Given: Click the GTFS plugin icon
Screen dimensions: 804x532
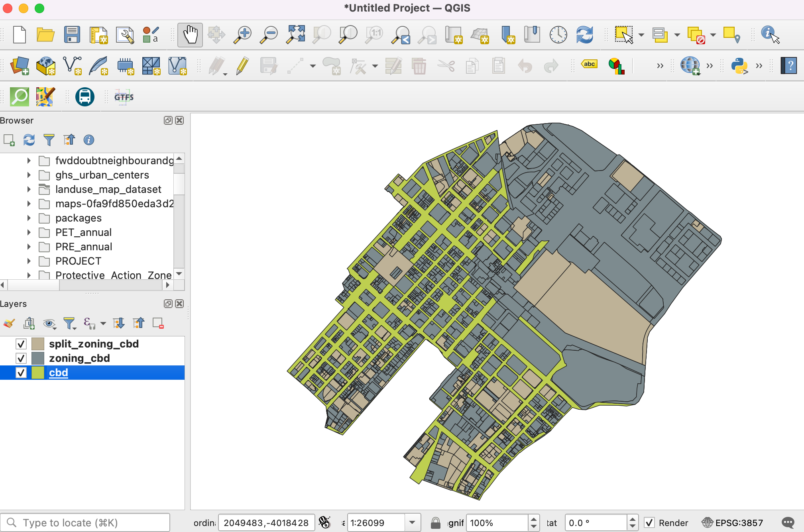Looking at the screenshot, I should point(124,97).
